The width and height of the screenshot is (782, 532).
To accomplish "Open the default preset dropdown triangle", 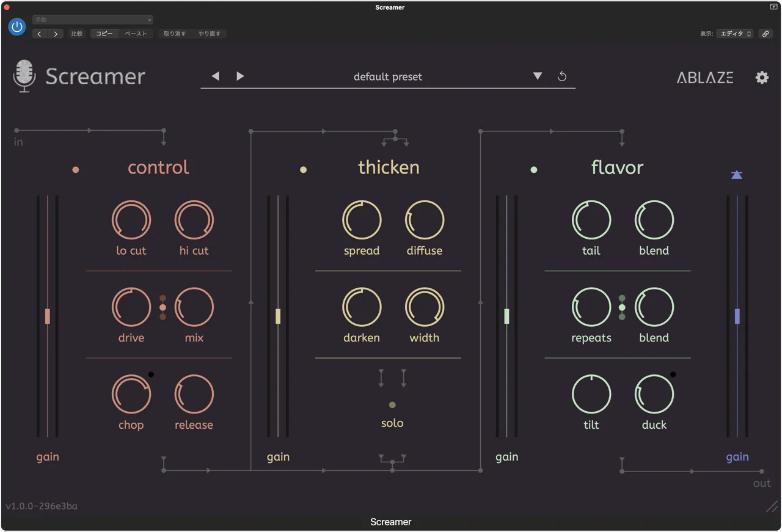I will click(x=538, y=76).
